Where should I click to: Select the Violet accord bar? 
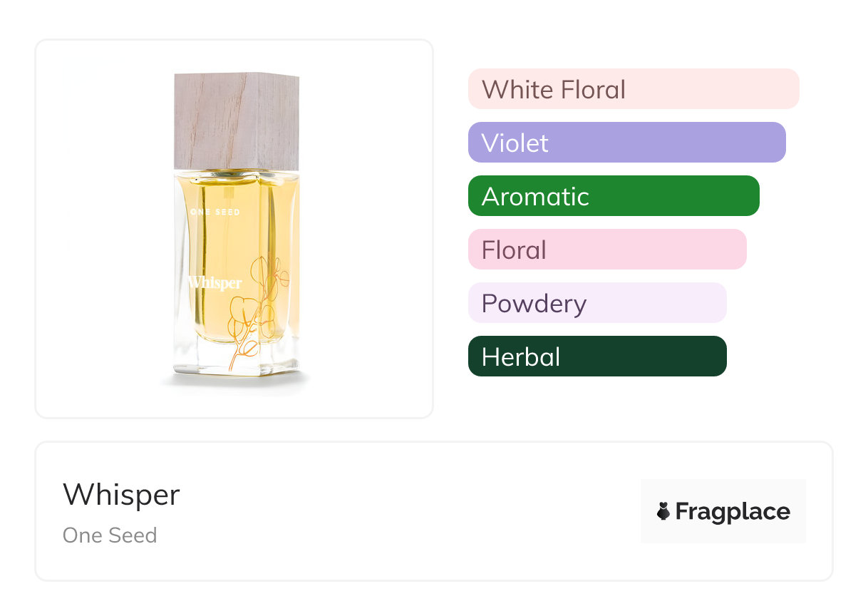coord(626,143)
